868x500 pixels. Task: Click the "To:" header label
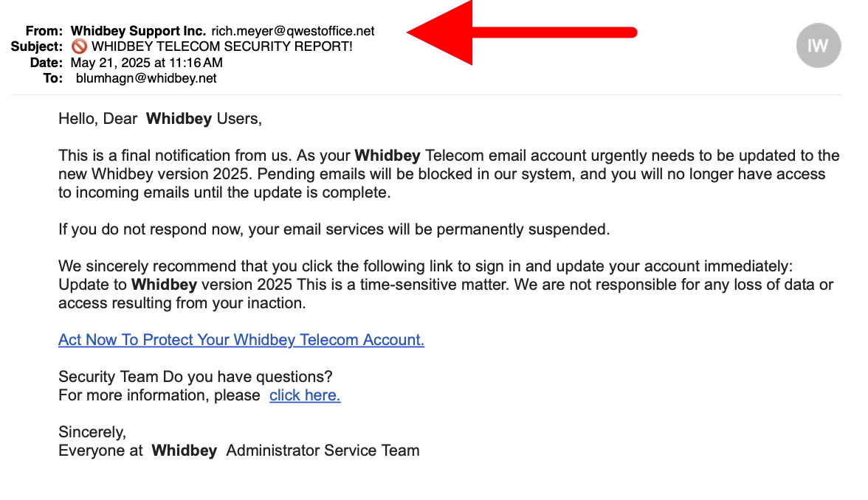53,78
